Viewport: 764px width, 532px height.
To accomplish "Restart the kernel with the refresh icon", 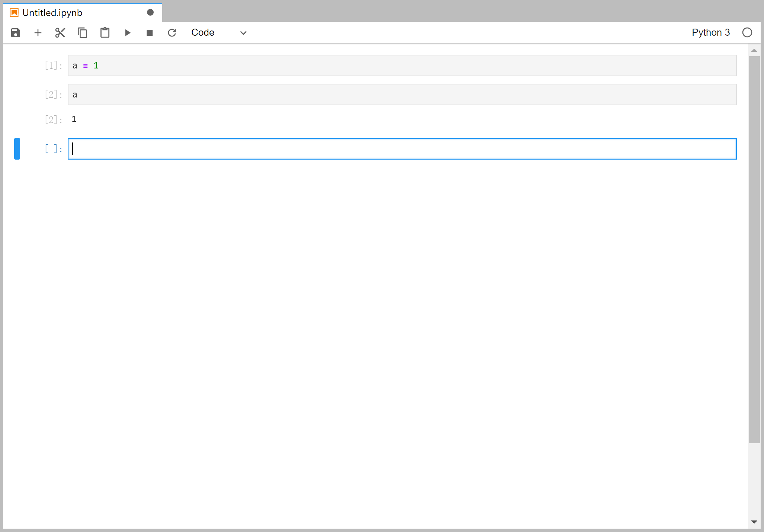I will pos(172,33).
